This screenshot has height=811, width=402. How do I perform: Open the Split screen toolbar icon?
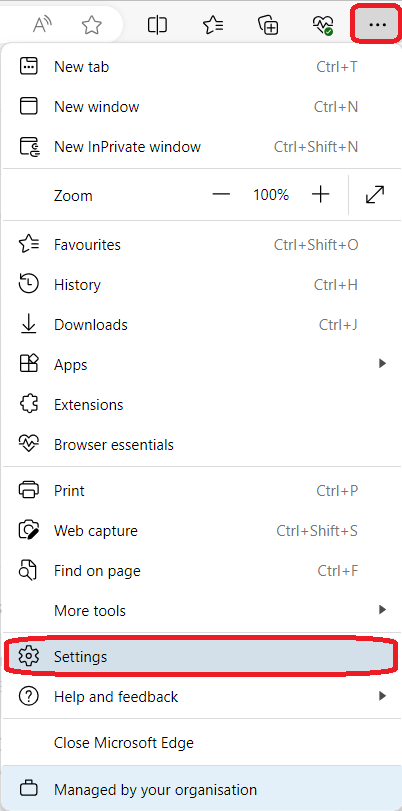(x=157, y=25)
